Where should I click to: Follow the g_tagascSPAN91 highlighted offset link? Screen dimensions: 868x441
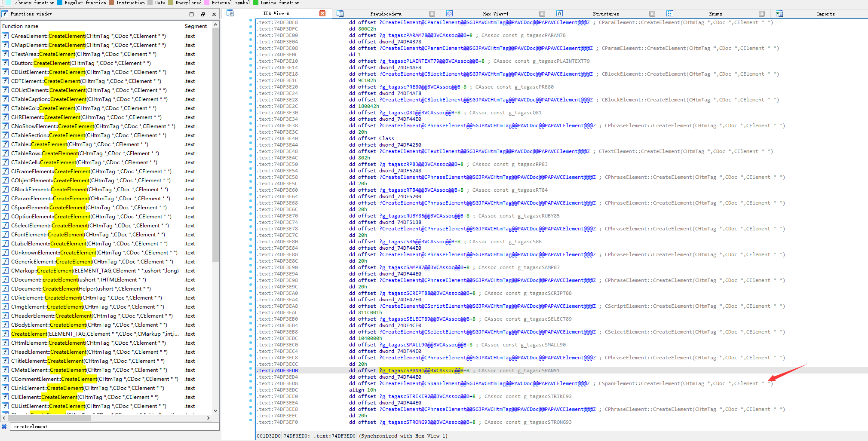click(x=421, y=371)
